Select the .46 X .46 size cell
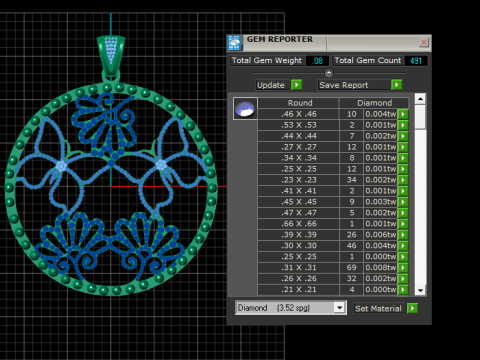 [299, 114]
